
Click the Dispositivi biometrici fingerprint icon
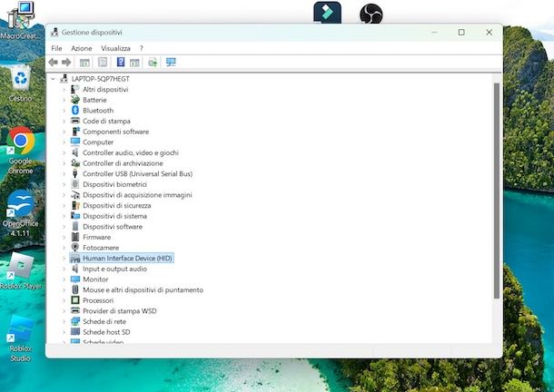(74, 184)
